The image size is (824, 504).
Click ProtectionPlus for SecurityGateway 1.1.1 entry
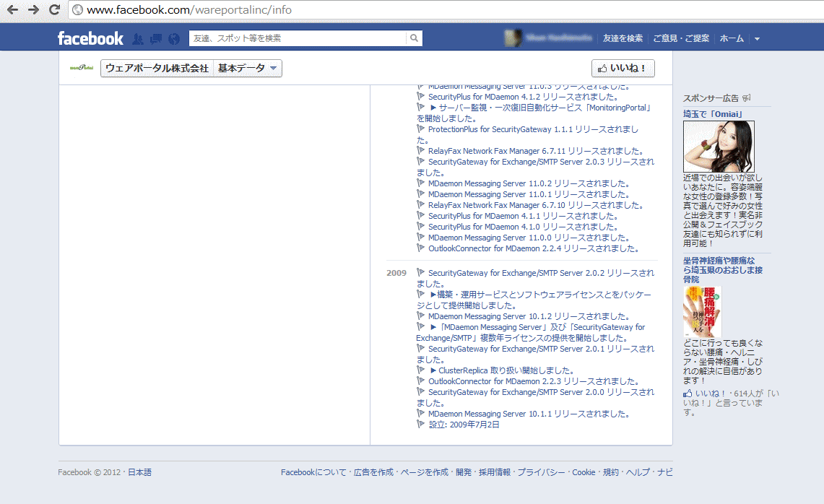(528, 134)
